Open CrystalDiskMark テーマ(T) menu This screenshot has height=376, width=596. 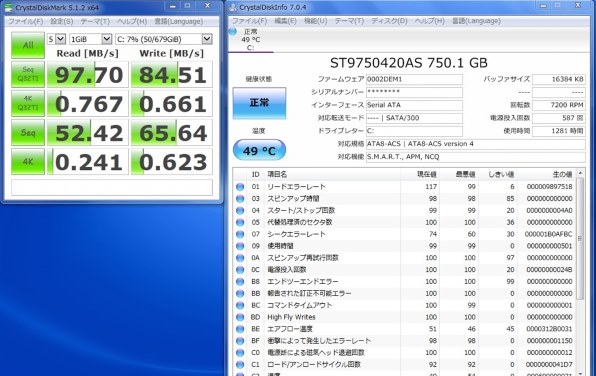(x=95, y=21)
